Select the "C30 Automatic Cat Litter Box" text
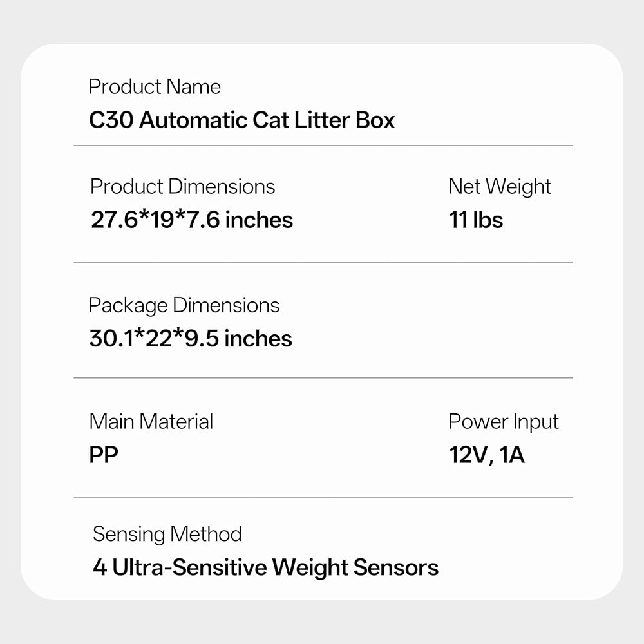 [x=241, y=120]
